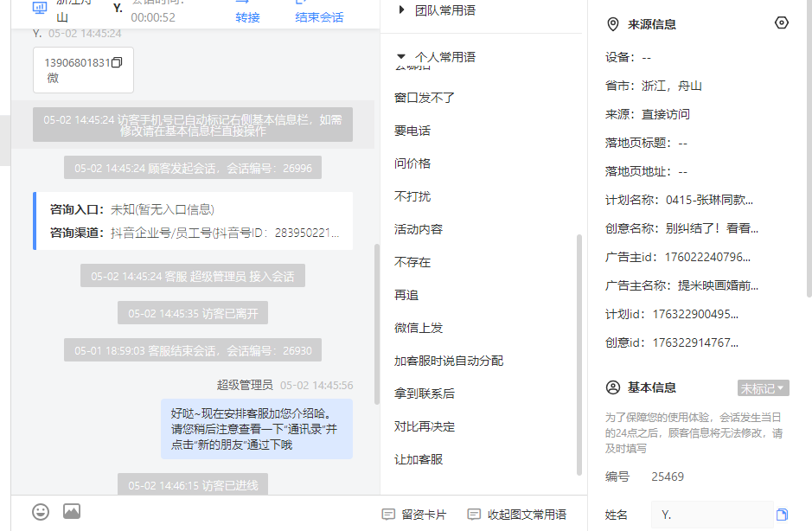The height and width of the screenshot is (531, 812).
Task: Select the 不存在 quick phrase
Action: click(412, 262)
